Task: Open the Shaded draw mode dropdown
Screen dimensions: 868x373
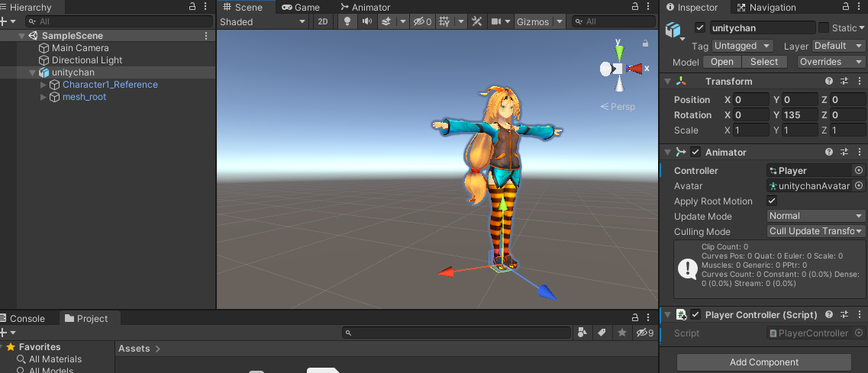Action: tap(263, 21)
